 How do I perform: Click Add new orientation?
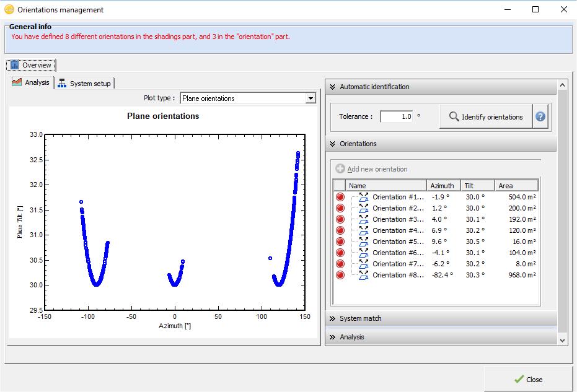pyautogui.click(x=372, y=169)
